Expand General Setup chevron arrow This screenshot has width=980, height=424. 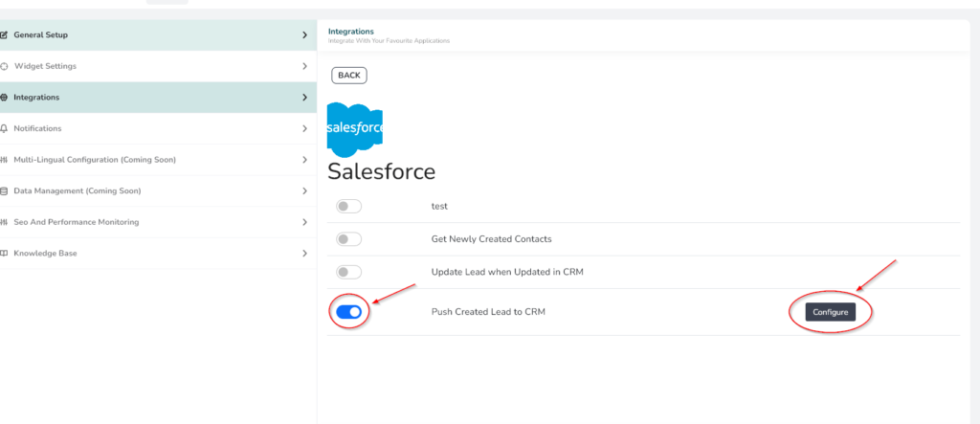[x=305, y=35]
